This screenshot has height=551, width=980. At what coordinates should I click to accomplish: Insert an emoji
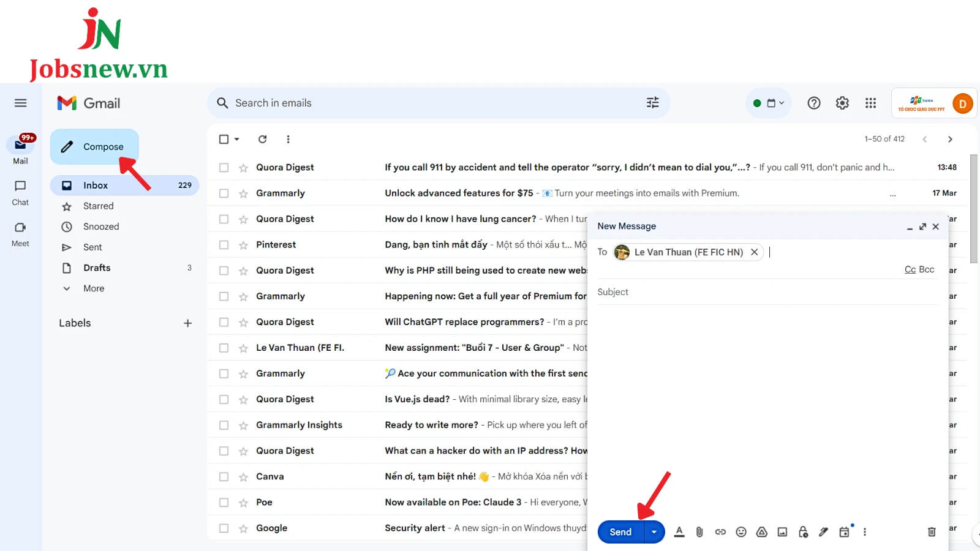pos(741,532)
